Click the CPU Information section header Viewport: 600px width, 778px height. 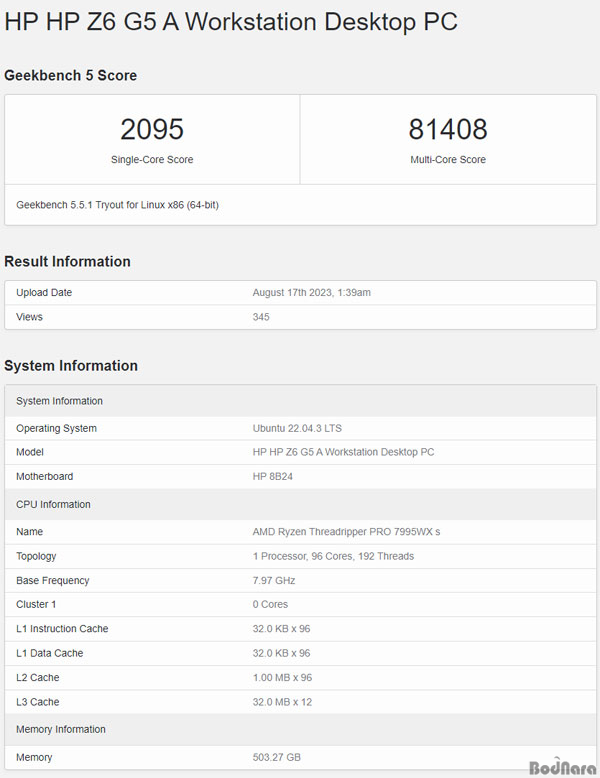[300, 504]
